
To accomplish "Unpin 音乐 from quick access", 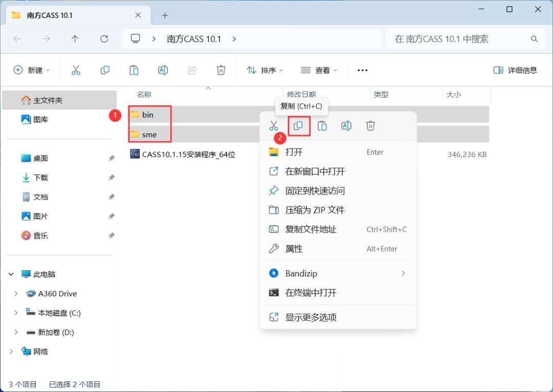I will pos(112,235).
